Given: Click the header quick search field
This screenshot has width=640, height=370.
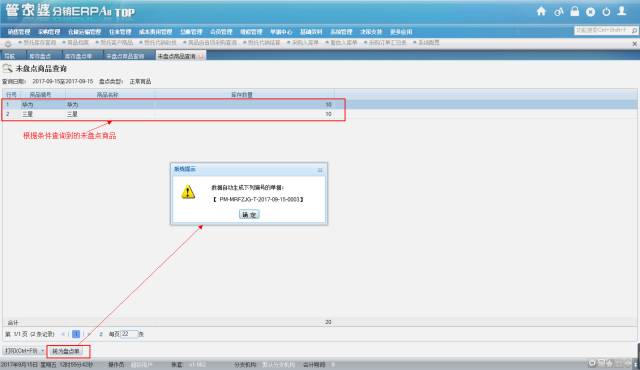Looking at the screenshot, I should 602,31.
